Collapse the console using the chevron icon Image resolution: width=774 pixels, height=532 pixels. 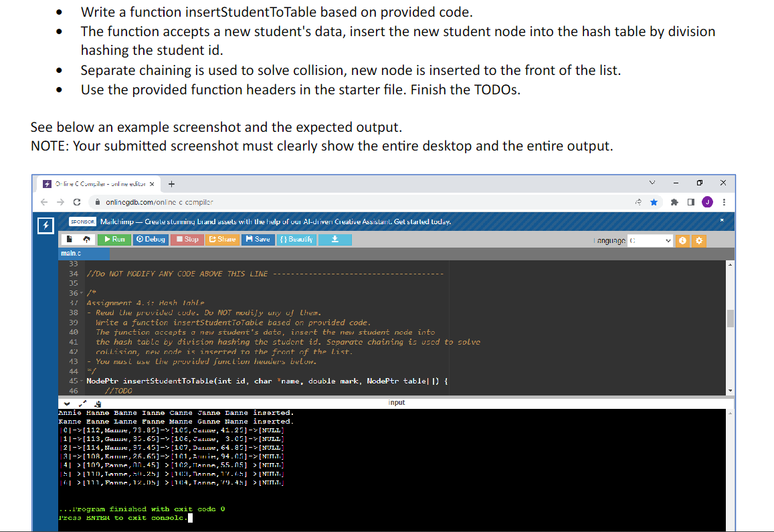coord(66,404)
